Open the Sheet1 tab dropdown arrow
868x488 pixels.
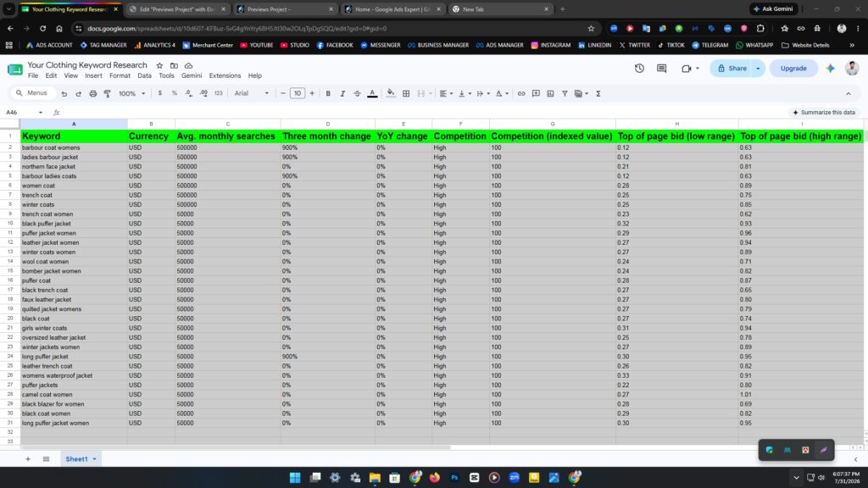point(95,459)
